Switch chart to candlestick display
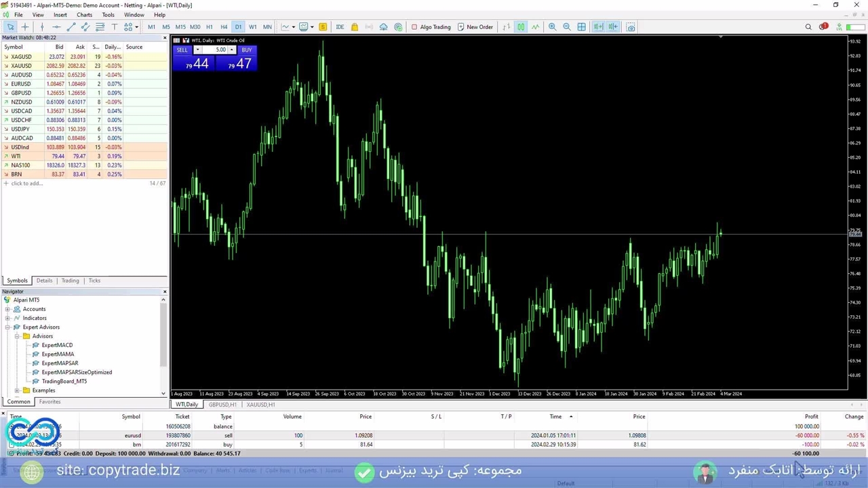Screen dimensions: 868x488 click(x=521, y=27)
